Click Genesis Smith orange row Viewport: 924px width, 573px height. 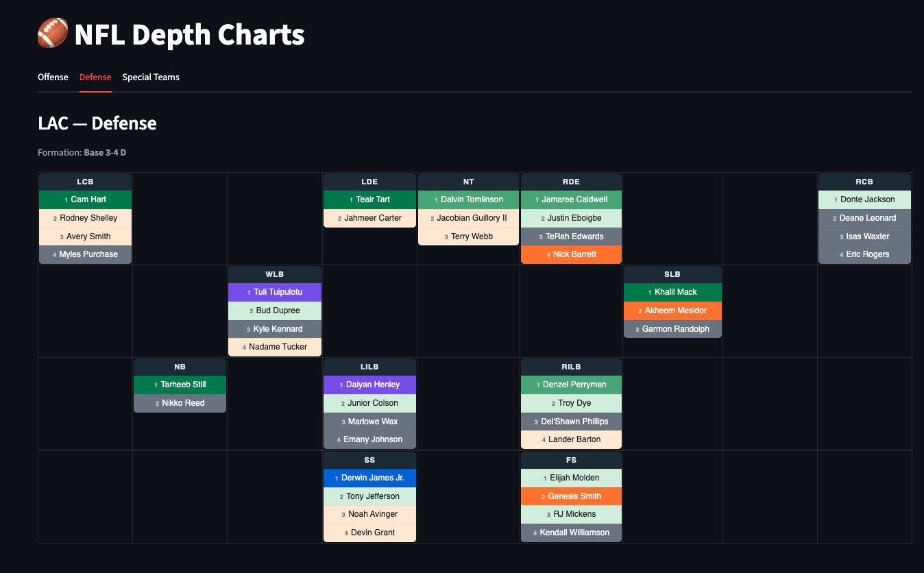click(571, 496)
